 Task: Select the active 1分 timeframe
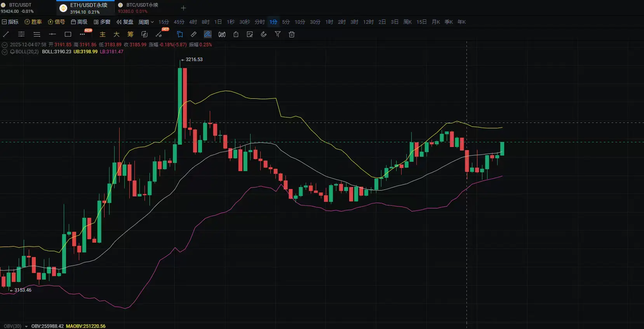click(x=273, y=22)
